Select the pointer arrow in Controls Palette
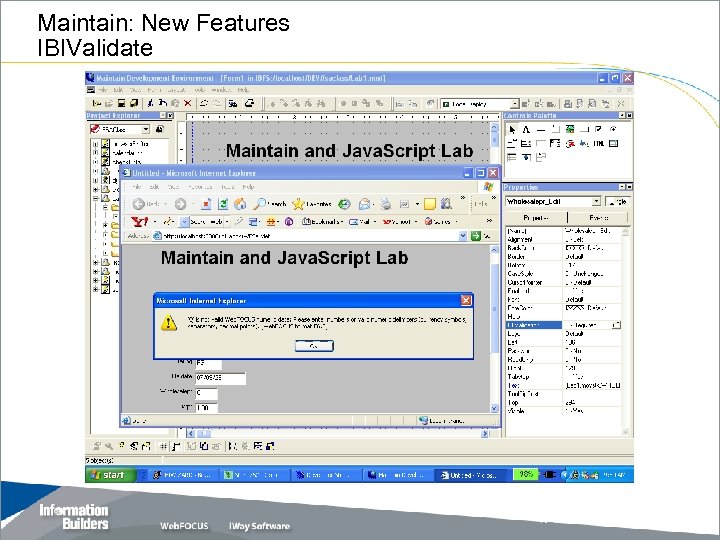The image size is (720, 540). pos(512,129)
